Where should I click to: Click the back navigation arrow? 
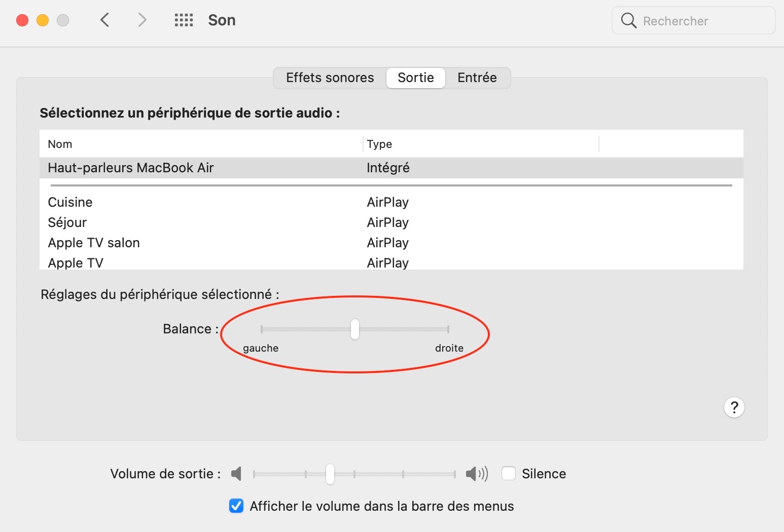105,20
